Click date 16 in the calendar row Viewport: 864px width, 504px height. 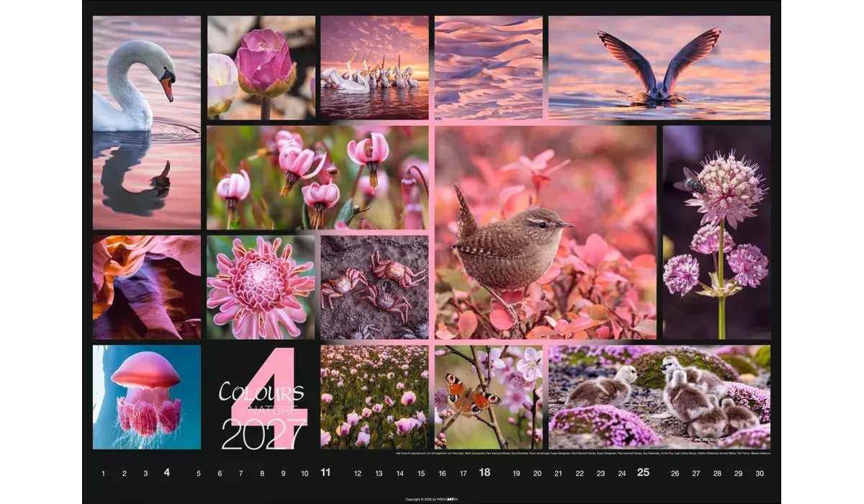[442, 473]
